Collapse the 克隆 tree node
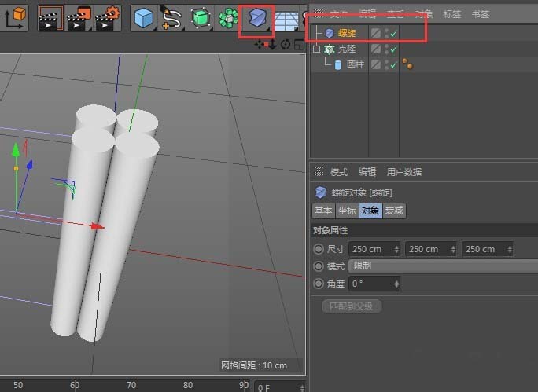Screen dimensions: 538x392 click(316, 49)
